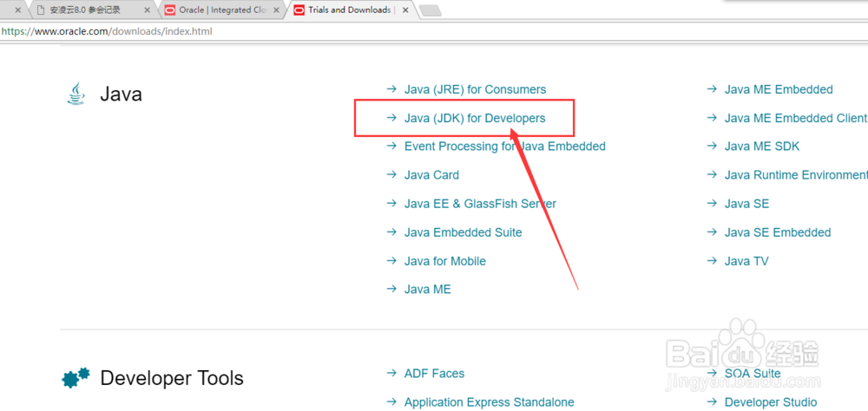Screen dimensions: 868x411
Task: Click arrow icon before Java Card
Action: coord(391,175)
